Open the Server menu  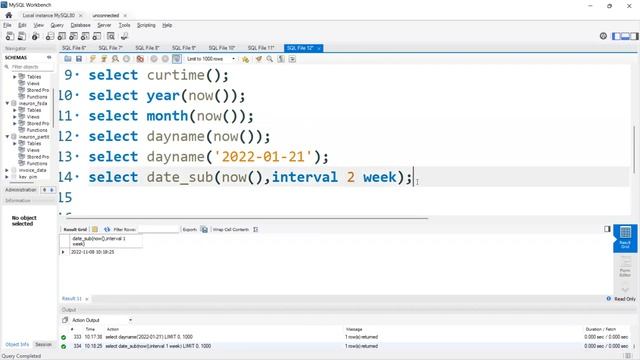[104, 25]
